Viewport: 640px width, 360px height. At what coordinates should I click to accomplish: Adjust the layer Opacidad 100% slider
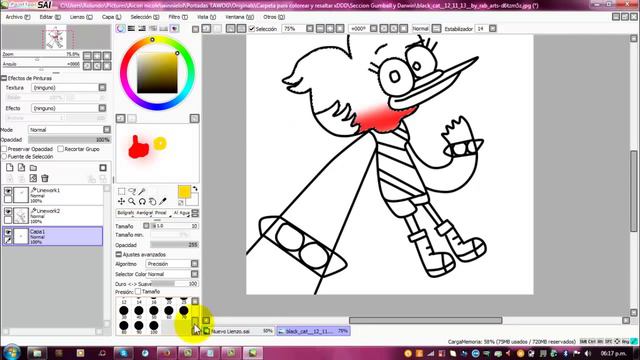(69, 140)
